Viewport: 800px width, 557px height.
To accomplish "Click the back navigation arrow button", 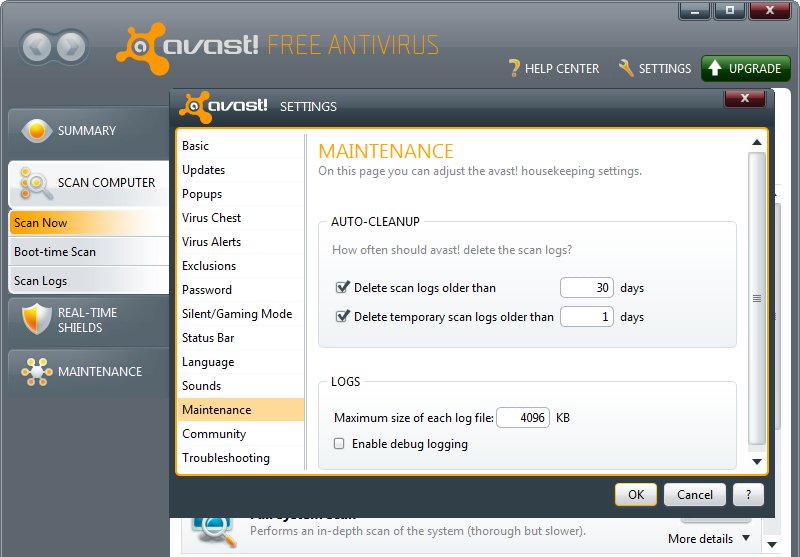I will [37, 47].
